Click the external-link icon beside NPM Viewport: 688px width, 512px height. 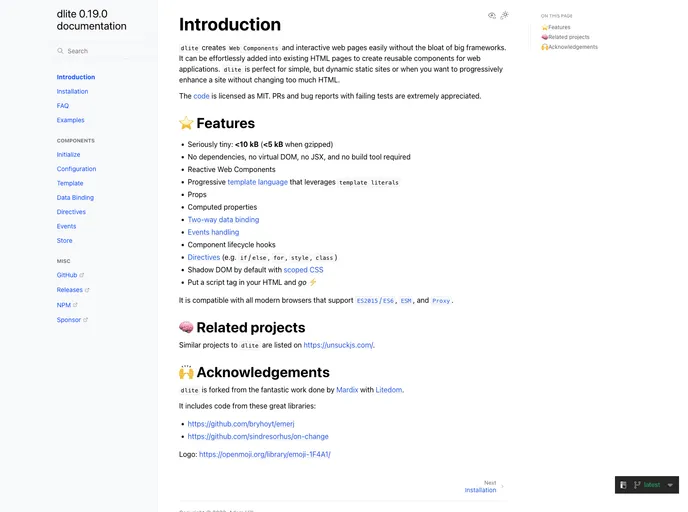(75, 305)
